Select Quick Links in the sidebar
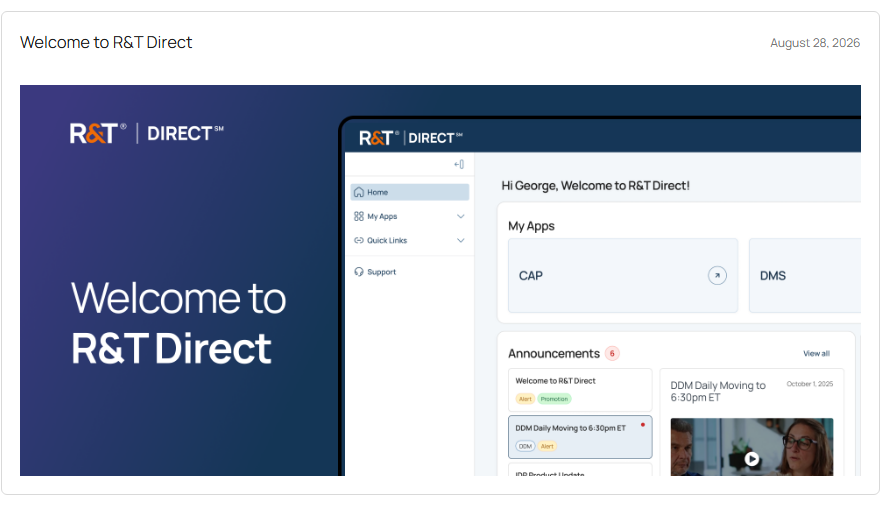The width and height of the screenshot is (896, 512). [410, 241]
